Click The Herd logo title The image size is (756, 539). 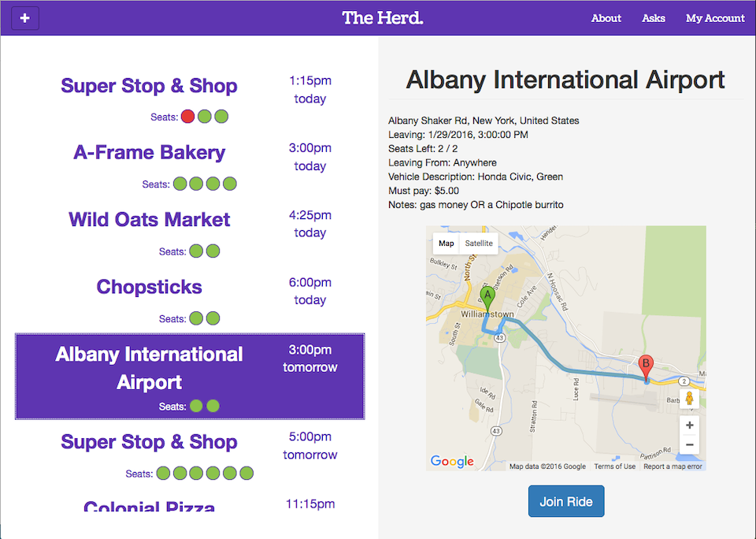383,18
